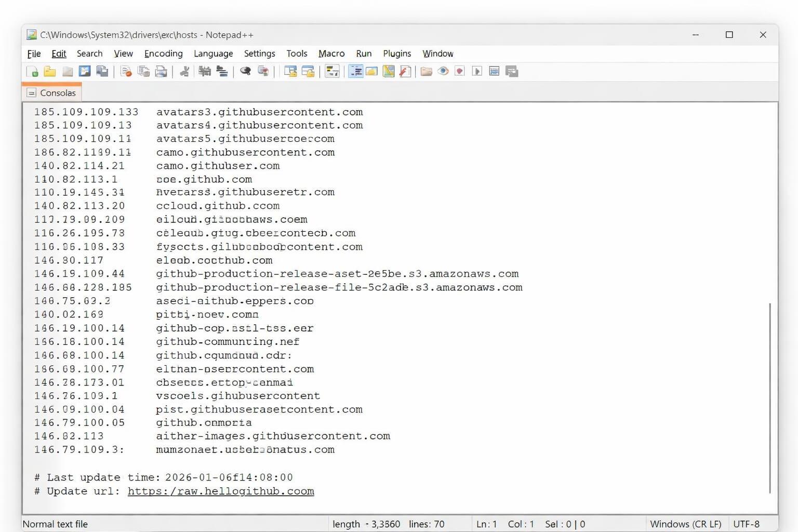Open the Windows (CR LF) line ending selector

[685, 524]
